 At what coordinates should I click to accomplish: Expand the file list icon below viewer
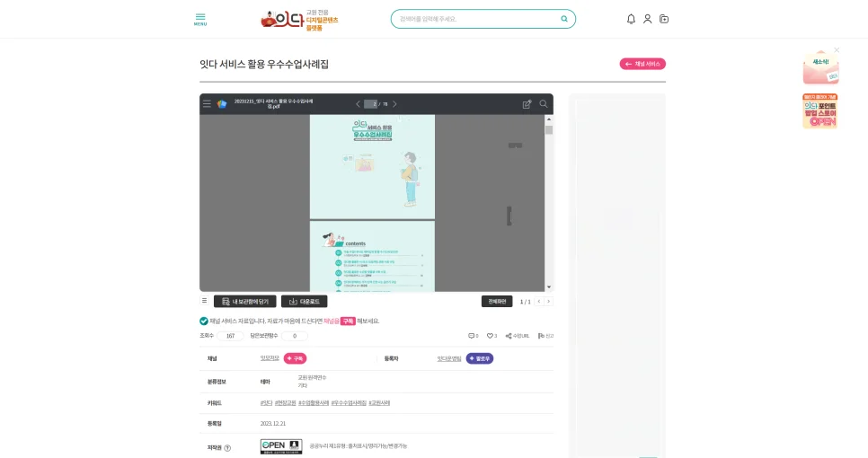pos(204,301)
